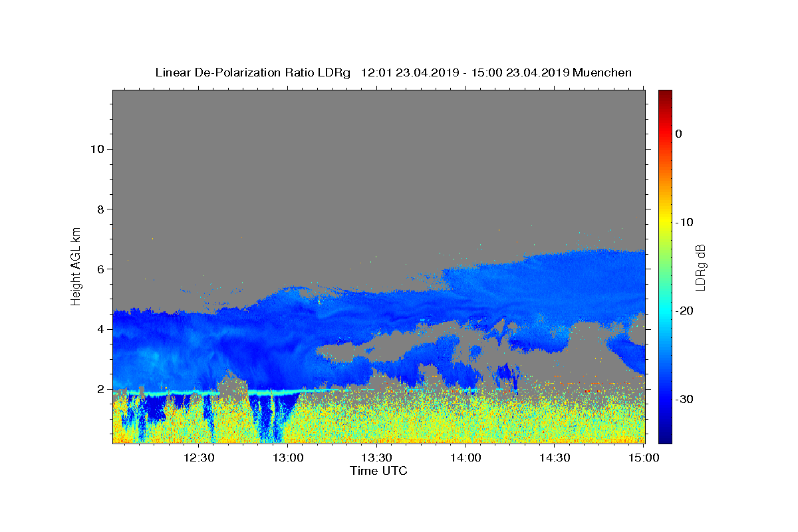
Task: Click the plot title "Linear De-Polarization Ratio LDRg"
Action: 252,72
